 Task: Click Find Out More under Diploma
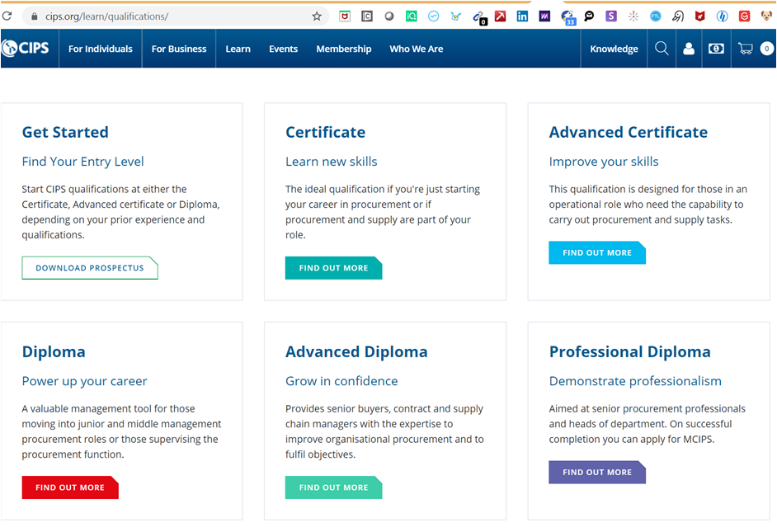70,487
